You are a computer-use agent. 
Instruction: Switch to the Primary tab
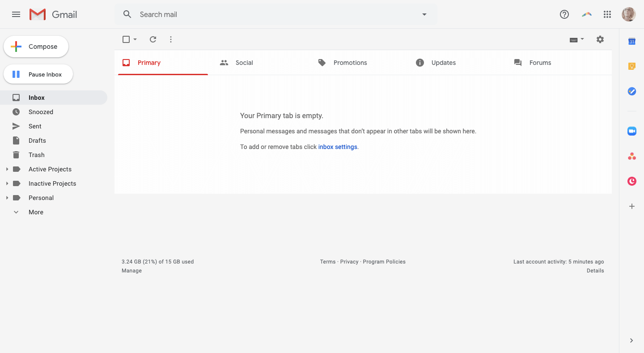(x=163, y=63)
